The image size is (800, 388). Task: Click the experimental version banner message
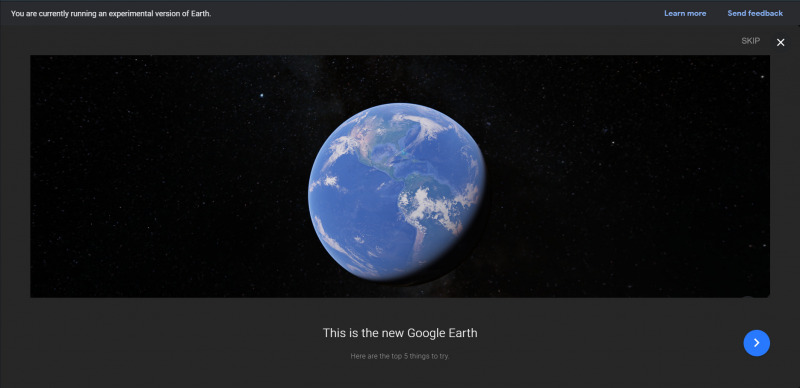[111, 14]
